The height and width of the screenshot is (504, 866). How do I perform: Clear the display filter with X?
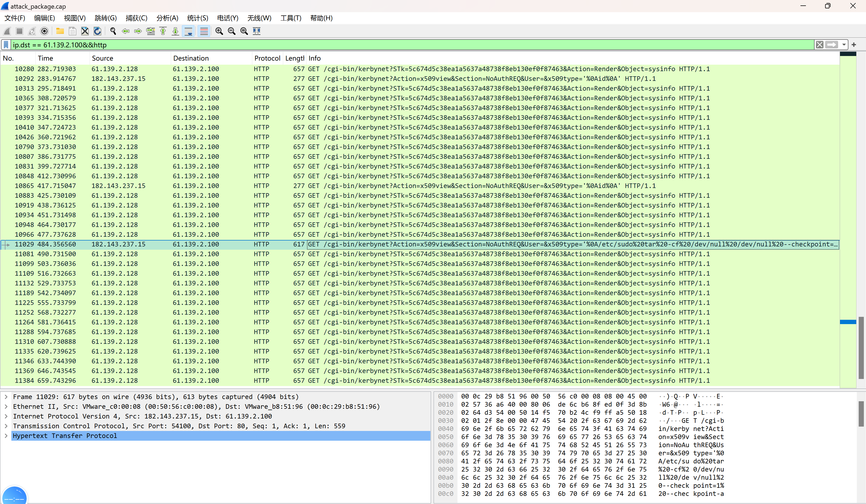tap(820, 45)
